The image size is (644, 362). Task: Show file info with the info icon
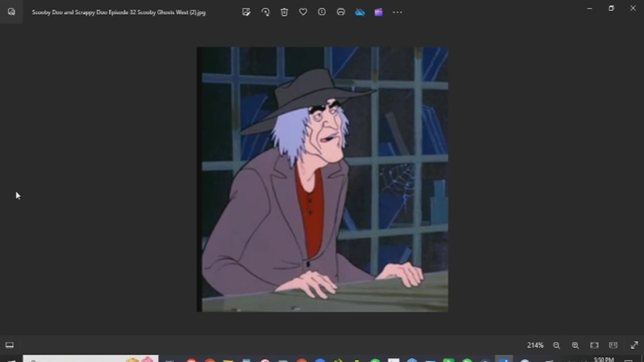click(322, 12)
